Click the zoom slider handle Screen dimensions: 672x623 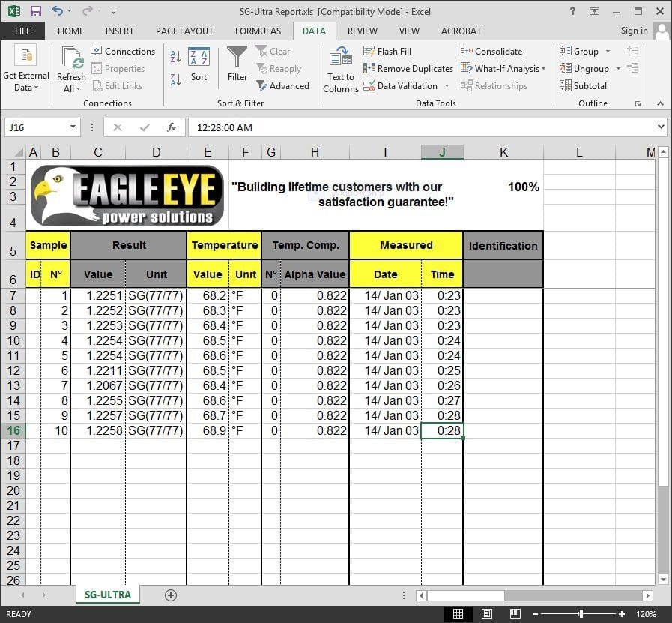[x=581, y=614]
